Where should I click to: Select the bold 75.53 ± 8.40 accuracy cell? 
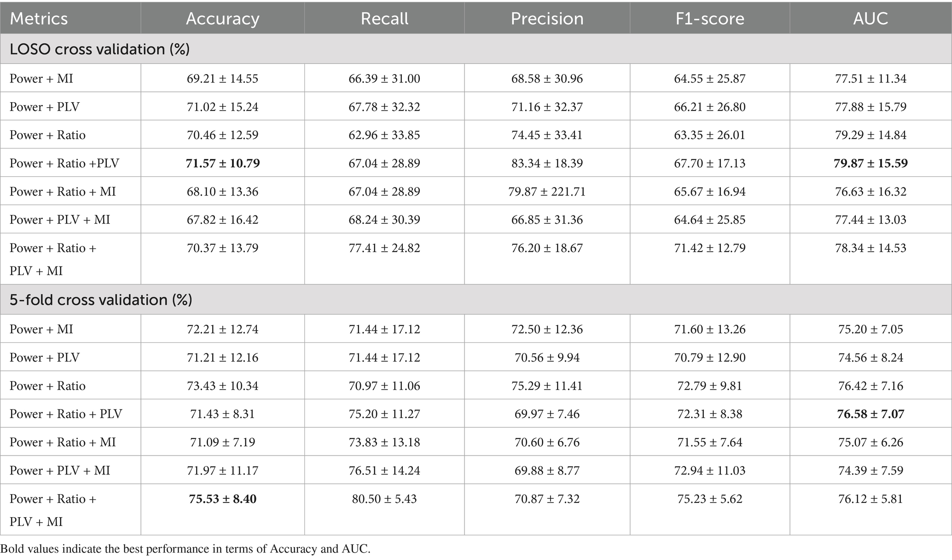(222, 499)
